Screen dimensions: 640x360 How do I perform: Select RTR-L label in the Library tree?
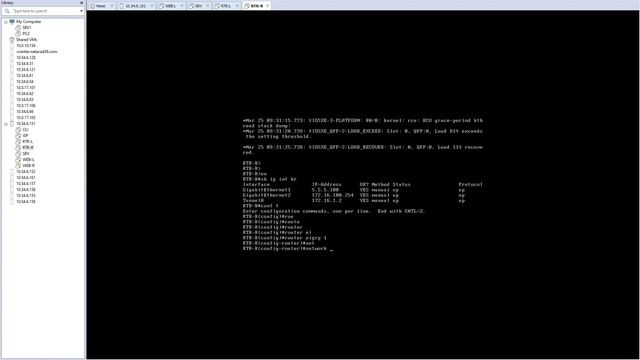28,142
